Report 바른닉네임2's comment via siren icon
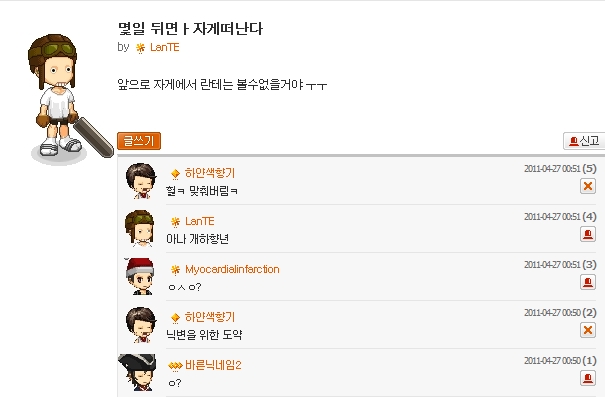The image size is (605, 397). tap(588, 378)
